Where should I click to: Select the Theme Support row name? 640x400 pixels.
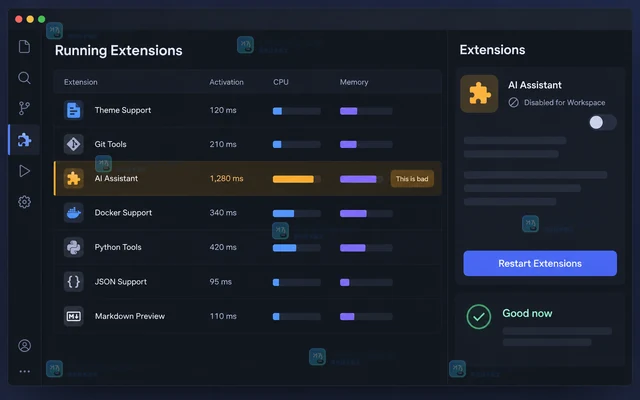(x=123, y=110)
